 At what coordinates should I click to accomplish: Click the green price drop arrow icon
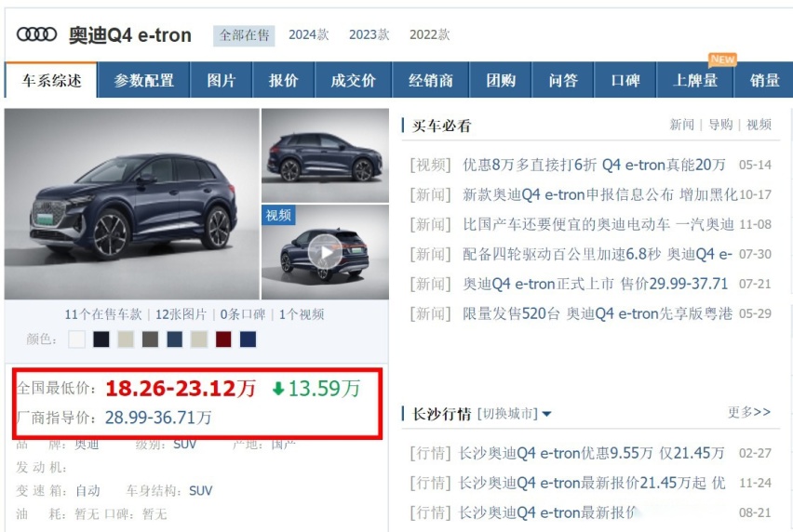pos(278,389)
